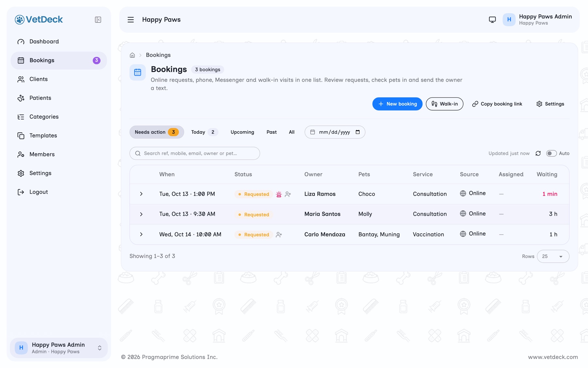Click the monitor display icon in header
Image resolution: width=588 pixels, height=368 pixels.
(492, 20)
